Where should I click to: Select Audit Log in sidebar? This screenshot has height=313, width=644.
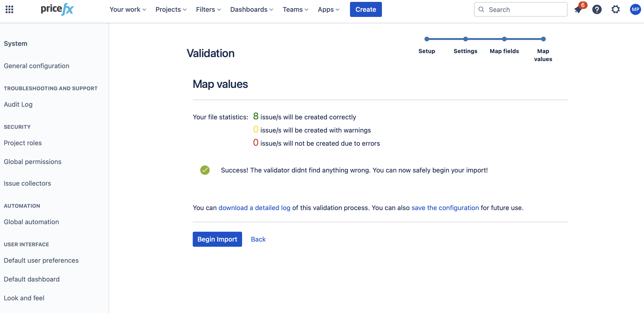tap(18, 104)
